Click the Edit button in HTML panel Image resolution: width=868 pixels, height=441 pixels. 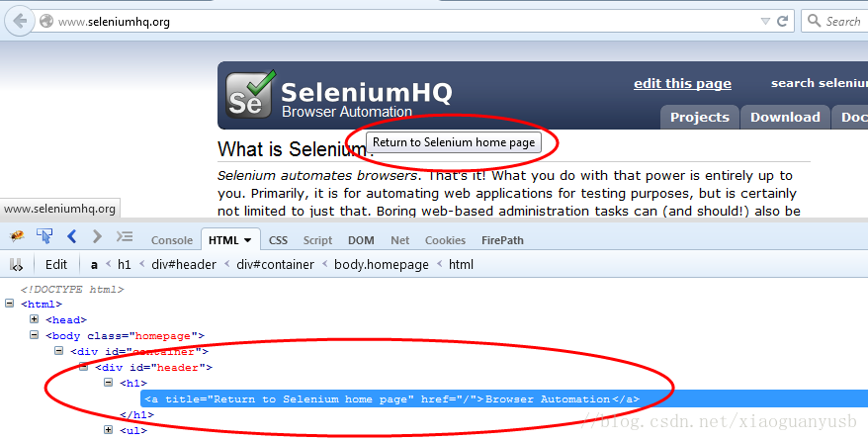56,264
